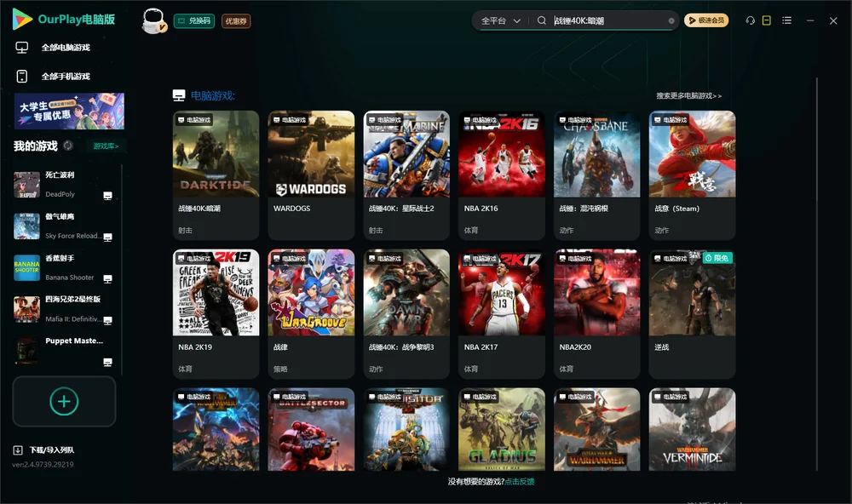Click the monitor icon beside 电脑游戏 heading

coord(179,95)
